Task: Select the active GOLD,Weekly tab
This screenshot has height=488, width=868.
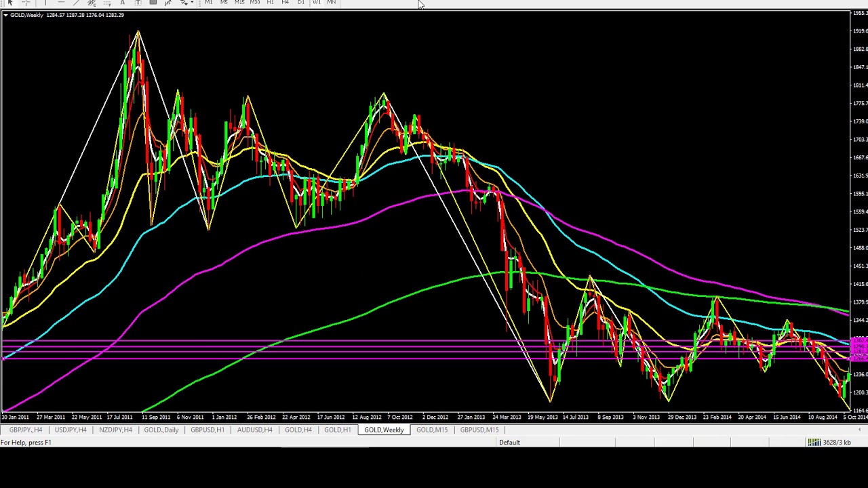Action: 384,430
